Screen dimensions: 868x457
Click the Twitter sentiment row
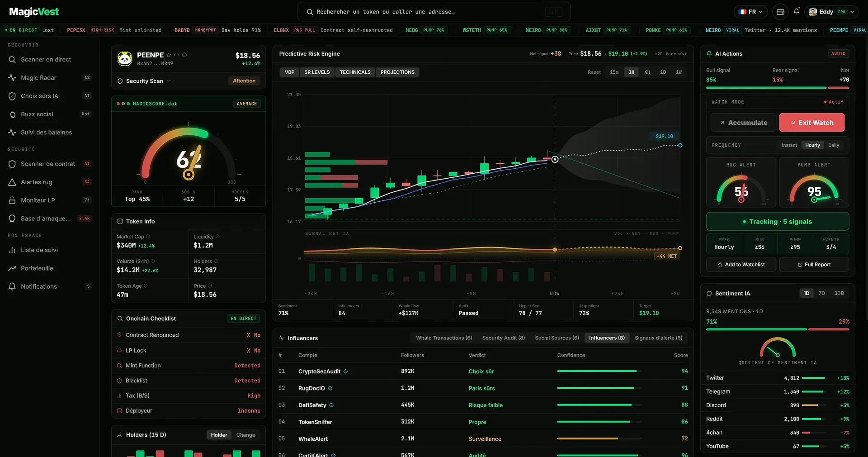(778, 378)
